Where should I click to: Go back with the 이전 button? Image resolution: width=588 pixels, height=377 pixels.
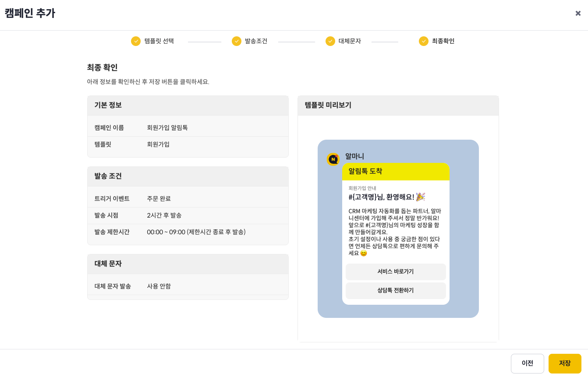point(527,363)
